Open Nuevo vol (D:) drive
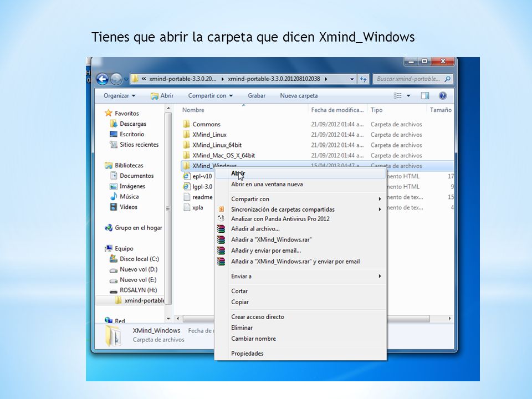This screenshot has width=532, height=399. pos(134,269)
